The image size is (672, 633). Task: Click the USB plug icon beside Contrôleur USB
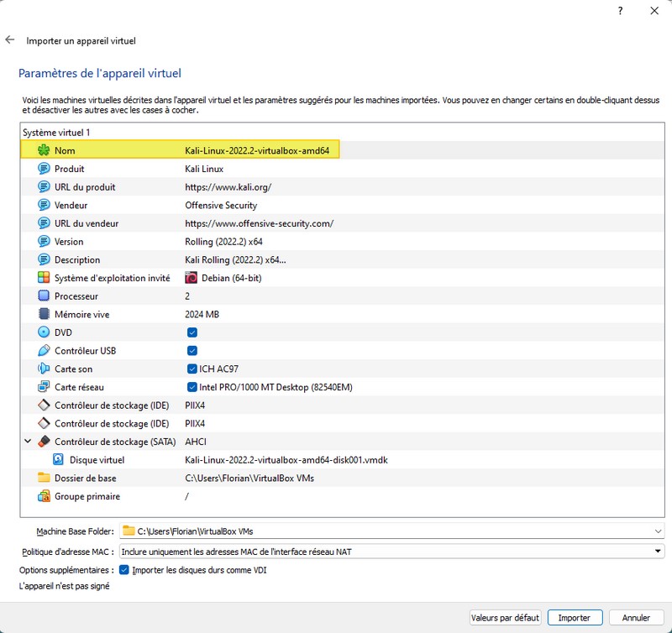pos(44,350)
